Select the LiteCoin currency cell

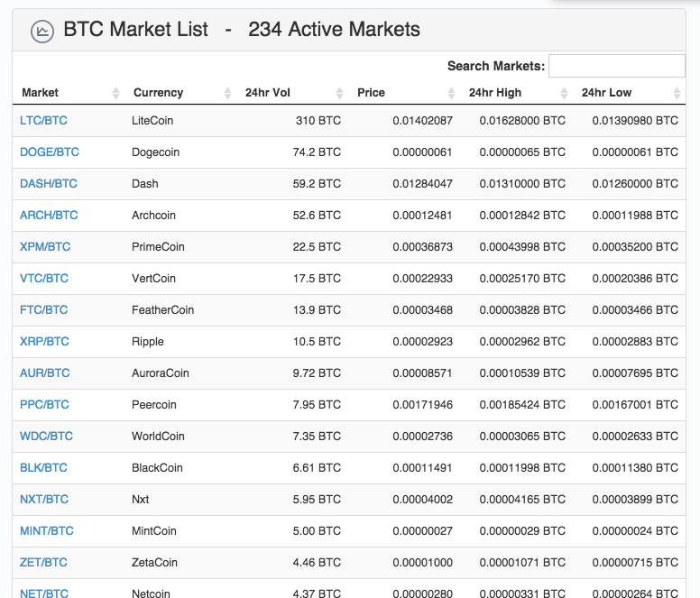[152, 121]
